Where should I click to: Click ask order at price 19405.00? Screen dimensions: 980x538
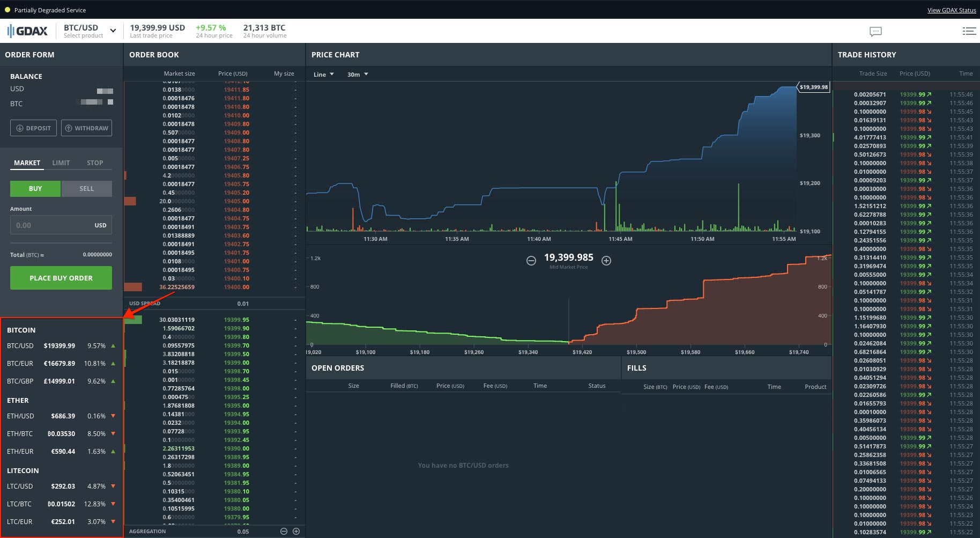coord(214,202)
